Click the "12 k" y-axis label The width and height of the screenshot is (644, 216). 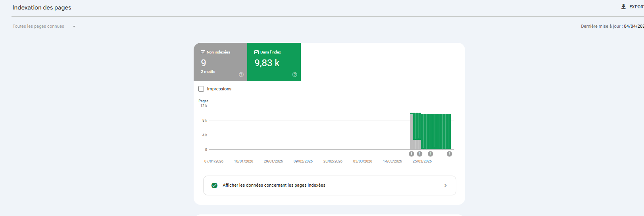(204, 106)
